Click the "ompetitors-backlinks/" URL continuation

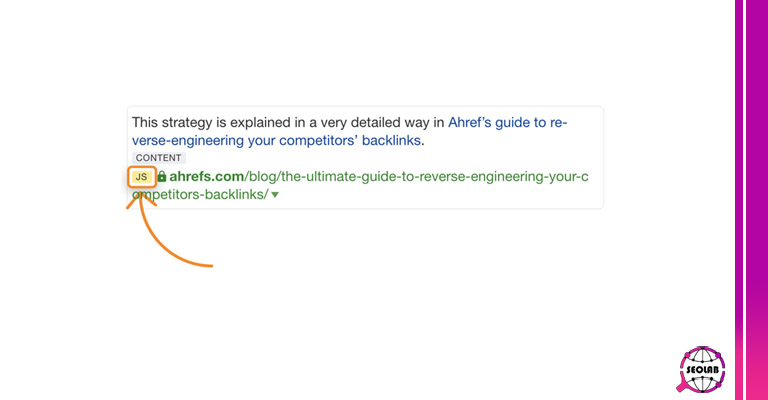click(x=200, y=194)
